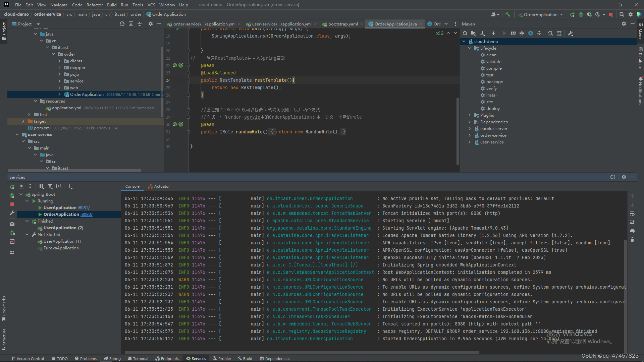
Task: Expand the target folder in Project tree
Action: [x=23, y=121]
